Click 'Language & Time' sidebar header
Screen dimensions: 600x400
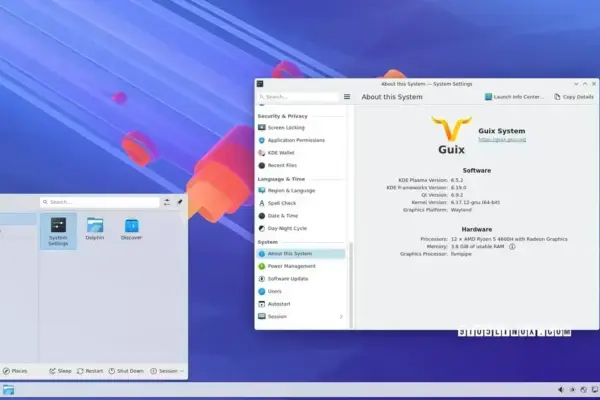(x=281, y=179)
